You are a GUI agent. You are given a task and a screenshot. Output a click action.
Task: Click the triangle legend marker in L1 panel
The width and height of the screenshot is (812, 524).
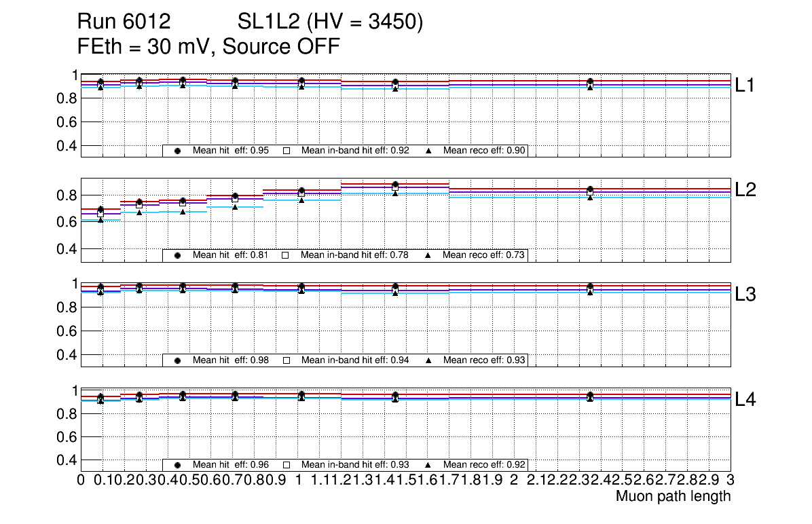click(x=428, y=151)
